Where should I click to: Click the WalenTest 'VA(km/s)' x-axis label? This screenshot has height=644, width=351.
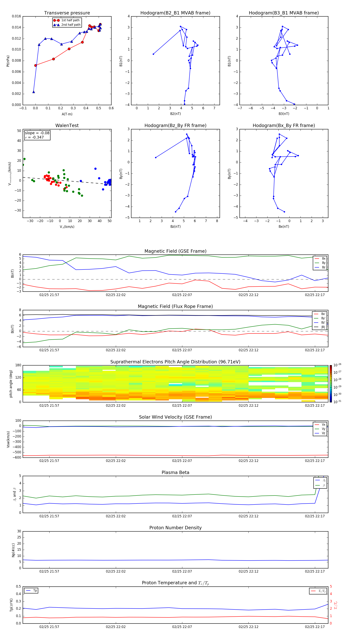pyautogui.click(x=67, y=227)
